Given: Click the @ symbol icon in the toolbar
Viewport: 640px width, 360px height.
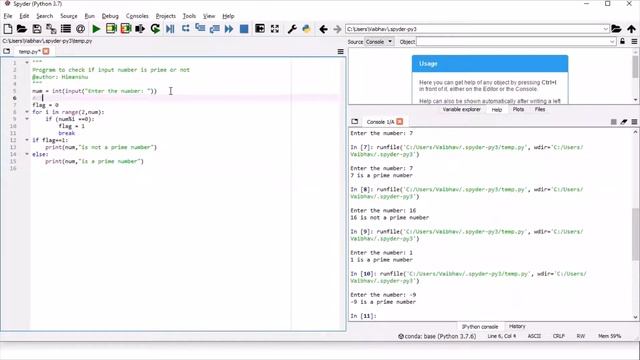Looking at the screenshot, I should [x=80, y=29].
